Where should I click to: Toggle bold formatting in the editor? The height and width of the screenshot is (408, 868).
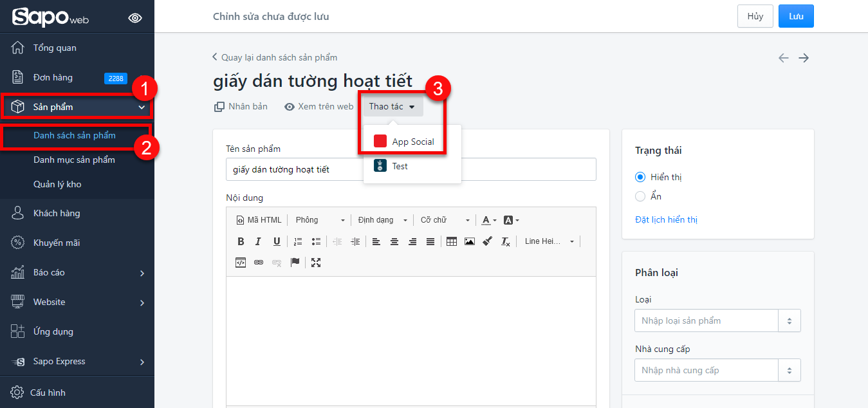click(241, 242)
